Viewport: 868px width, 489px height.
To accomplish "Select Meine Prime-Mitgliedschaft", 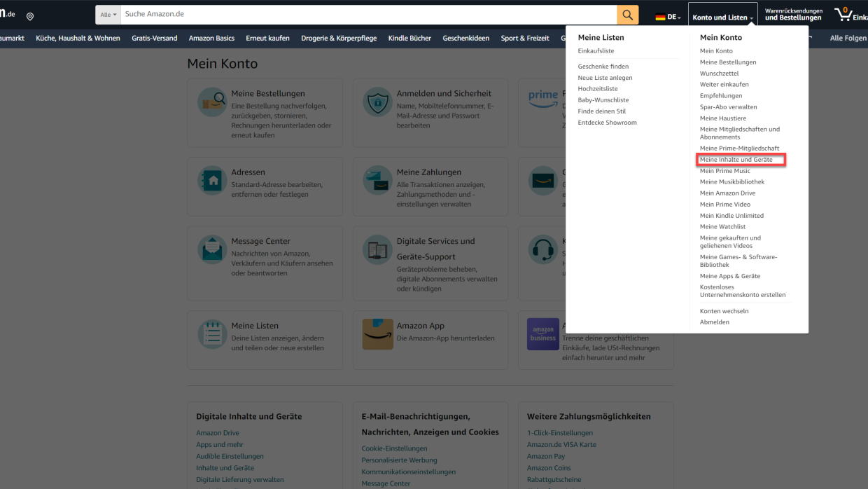I will (739, 149).
